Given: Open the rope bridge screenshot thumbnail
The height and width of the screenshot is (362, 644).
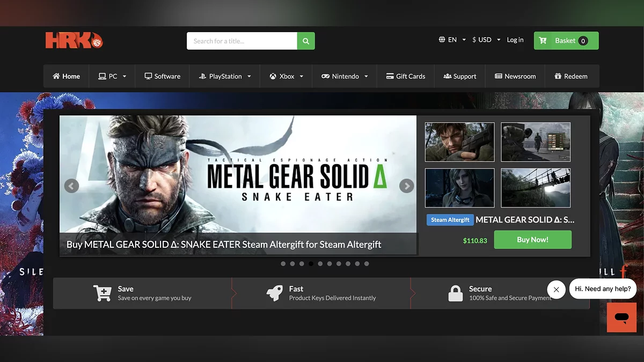Looking at the screenshot, I should point(536,188).
